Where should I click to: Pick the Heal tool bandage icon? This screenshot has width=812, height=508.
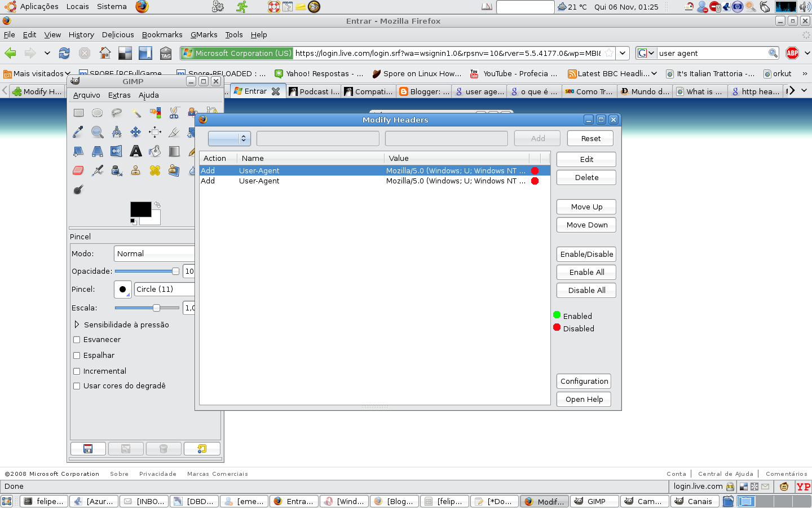pos(155,170)
